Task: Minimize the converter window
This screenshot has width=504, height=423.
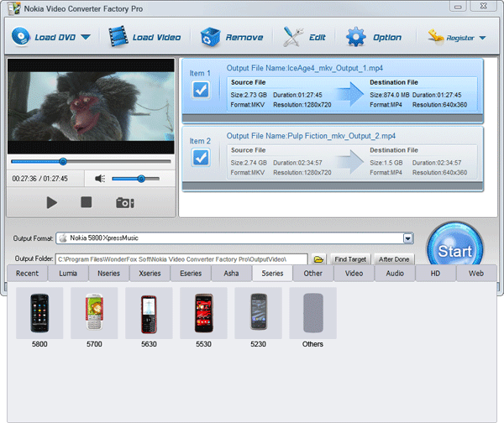Action: (x=458, y=6)
